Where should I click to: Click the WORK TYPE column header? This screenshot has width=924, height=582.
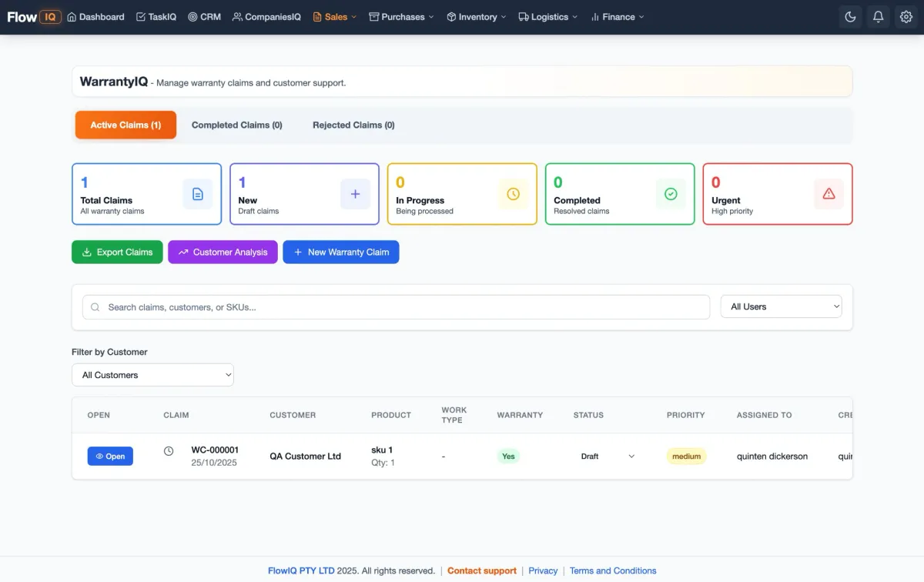[454, 415]
